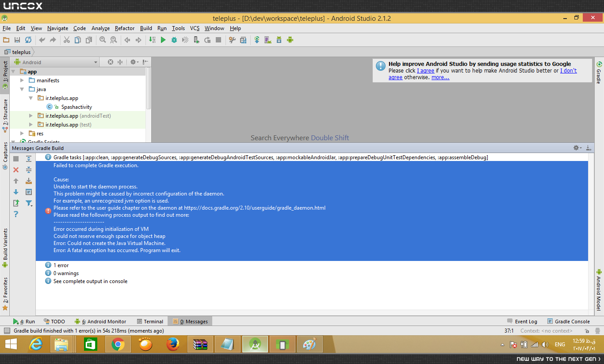Select the Spashactivity class file
Screen dimensions: 604x364
pyautogui.click(x=76, y=107)
